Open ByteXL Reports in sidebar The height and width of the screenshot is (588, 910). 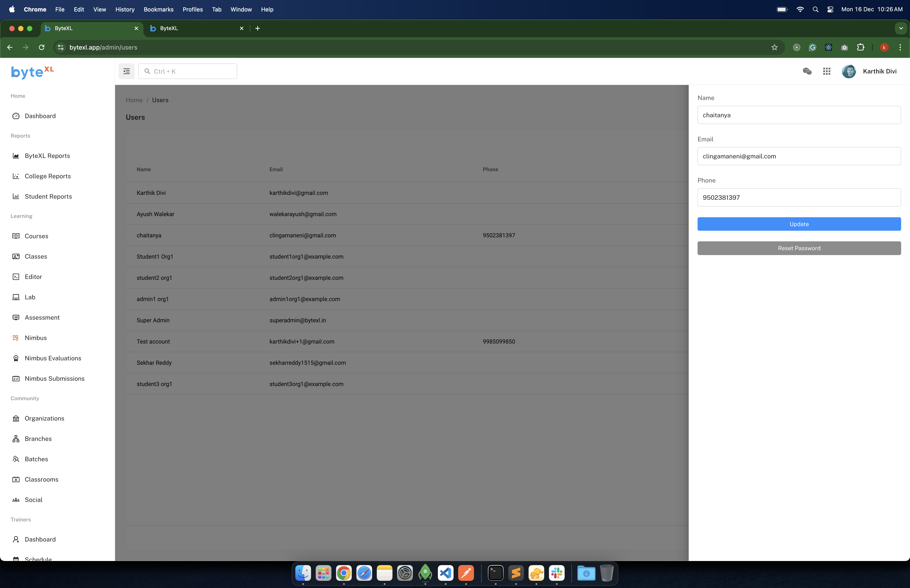click(47, 156)
